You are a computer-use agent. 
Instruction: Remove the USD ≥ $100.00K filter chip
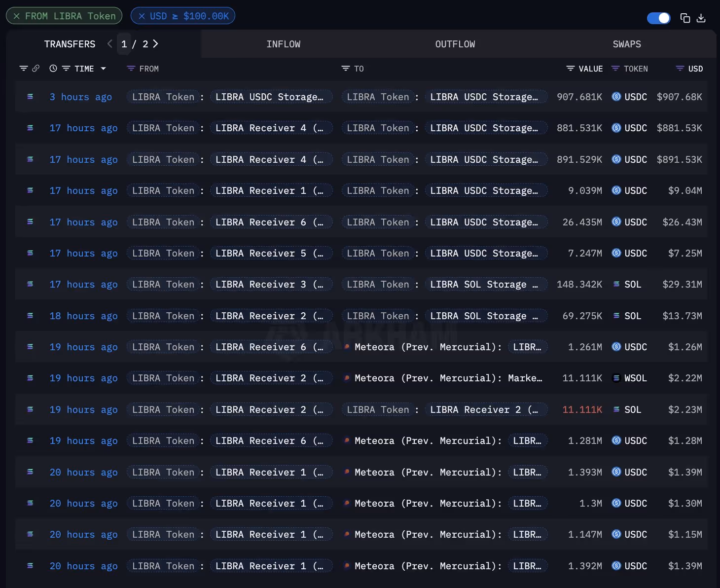142,15
